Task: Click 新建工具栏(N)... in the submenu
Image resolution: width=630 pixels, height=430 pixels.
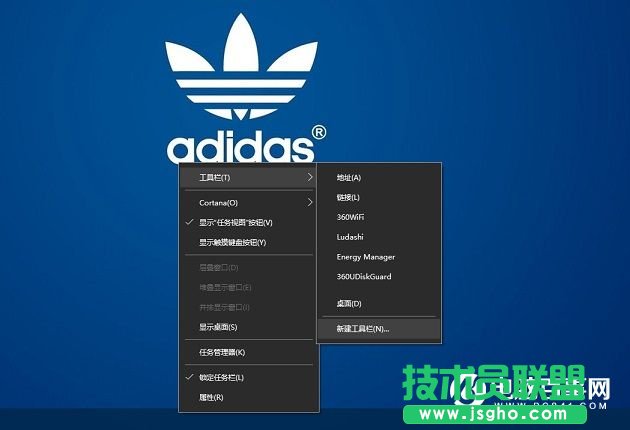Action: [379, 329]
